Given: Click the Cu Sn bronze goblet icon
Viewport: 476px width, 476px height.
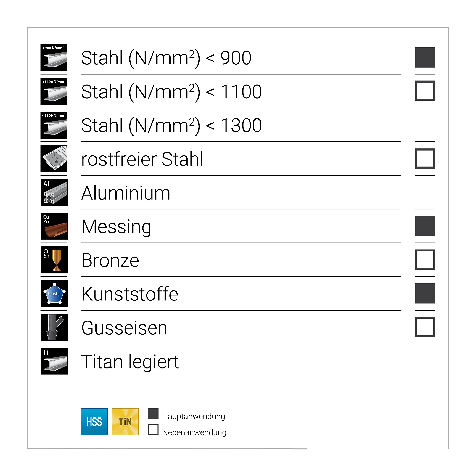Looking at the screenshot, I should [x=54, y=260].
